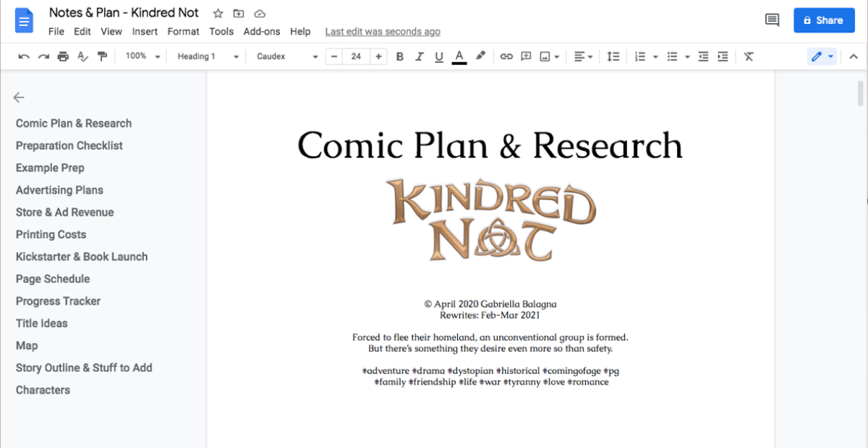Toggle italic formatting on selected text
This screenshot has height=448, width=868.
419,56
